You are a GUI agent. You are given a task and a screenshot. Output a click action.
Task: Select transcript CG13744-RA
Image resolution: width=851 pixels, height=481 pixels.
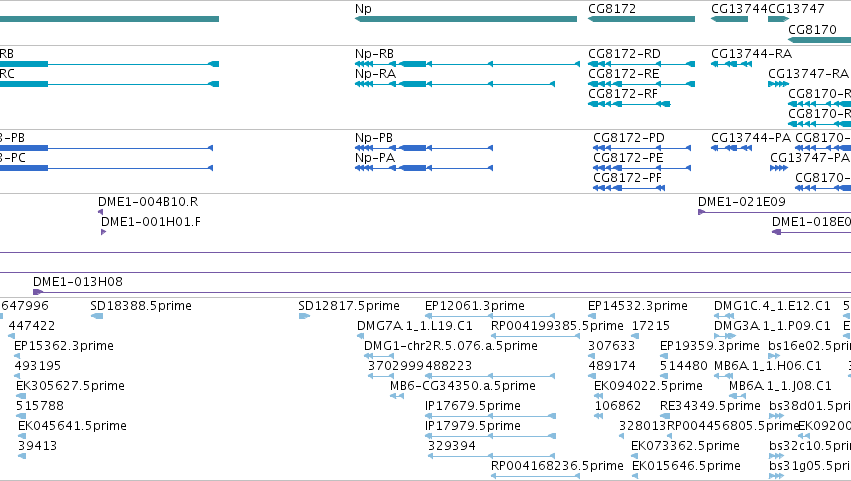[x=751, y=54]
